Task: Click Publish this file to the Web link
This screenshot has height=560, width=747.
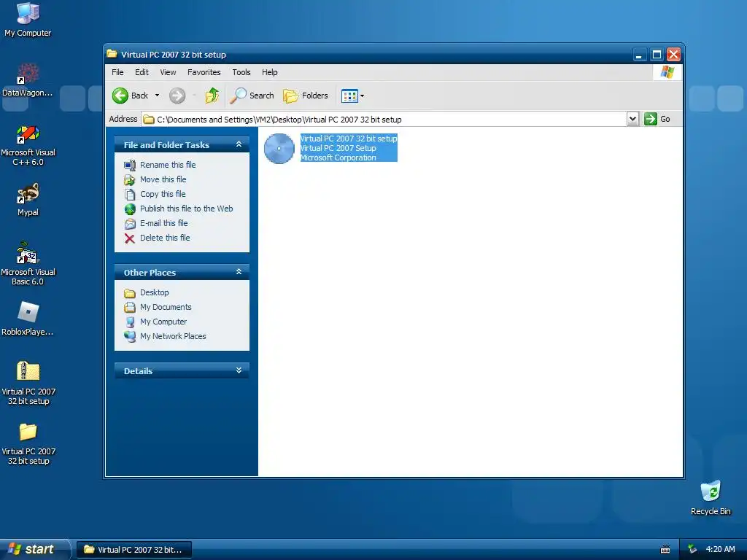Action: pos(186,209)
